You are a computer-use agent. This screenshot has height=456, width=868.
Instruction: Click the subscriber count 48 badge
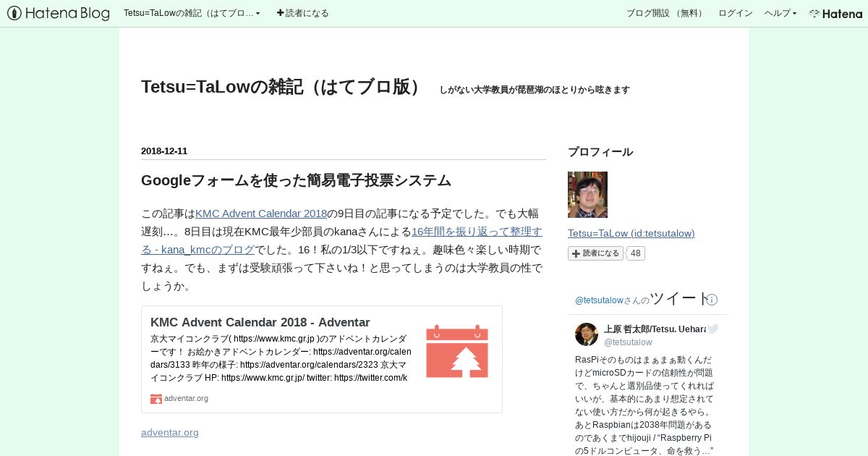pyautogui.click(x=635, y=253)
